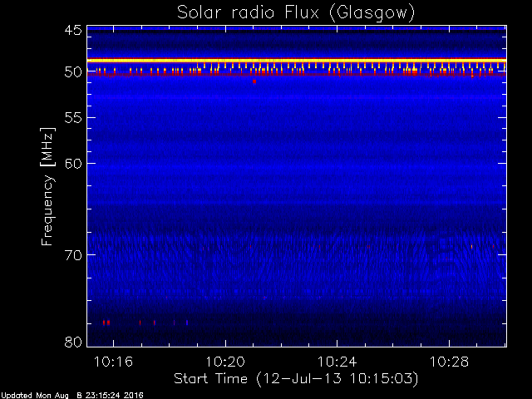The image size is (532, 399).
Task: Click the 50 MHz tick label
Action: pos(73,72)
